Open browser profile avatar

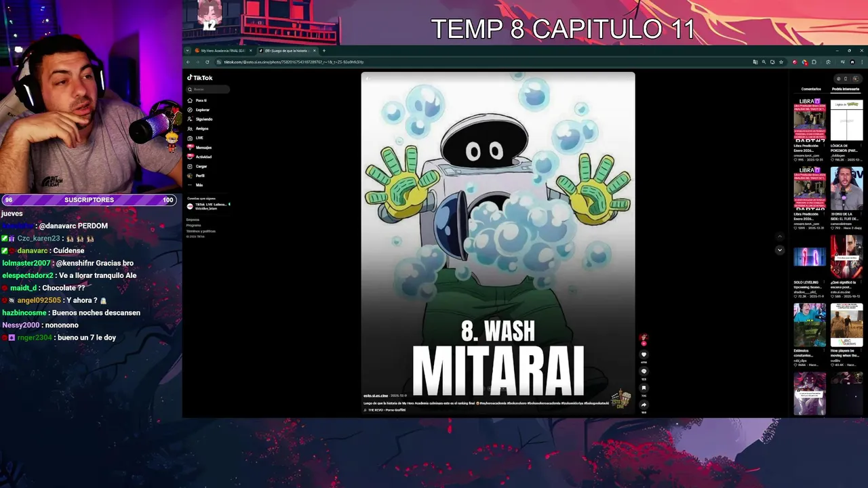point(852,62)
